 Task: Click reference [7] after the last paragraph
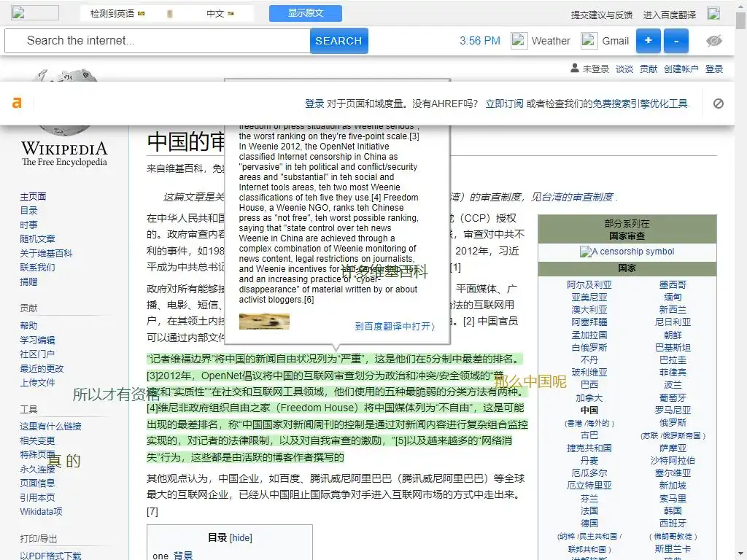[x=152, y=511]
